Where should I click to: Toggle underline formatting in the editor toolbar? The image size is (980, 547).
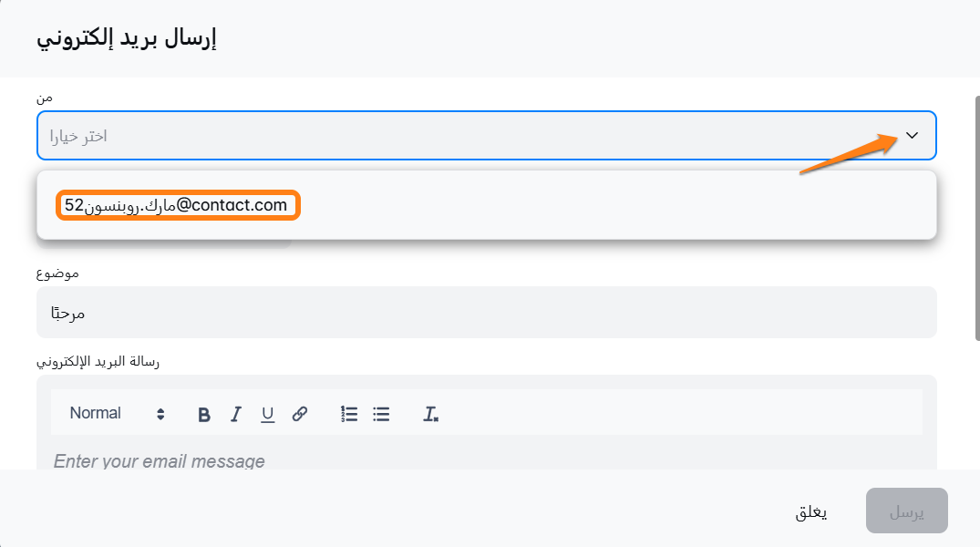pyautogui.click(x=267, y=414)
